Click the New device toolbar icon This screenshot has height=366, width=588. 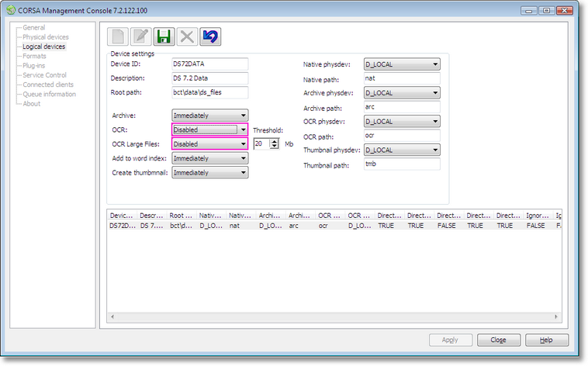[118, 36]
